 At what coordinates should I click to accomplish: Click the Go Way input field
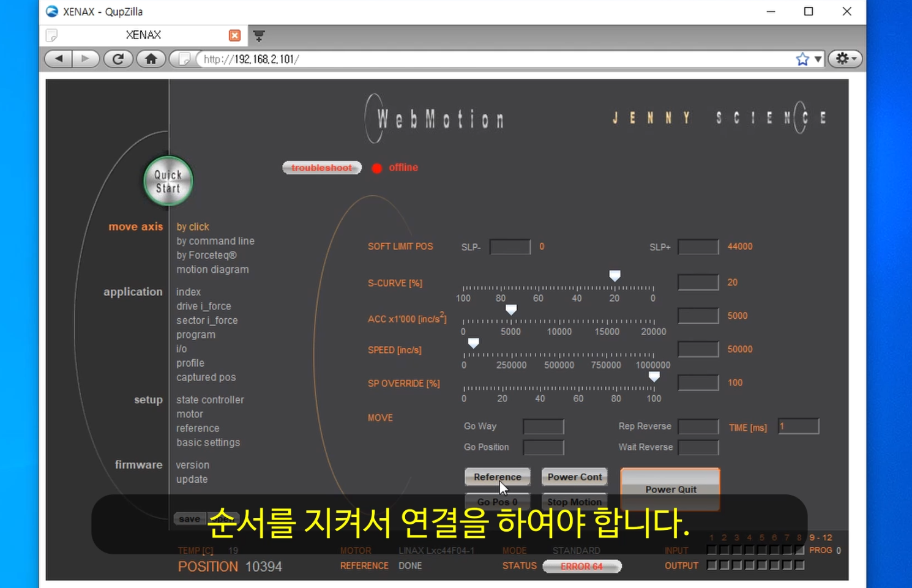(544, 426)
